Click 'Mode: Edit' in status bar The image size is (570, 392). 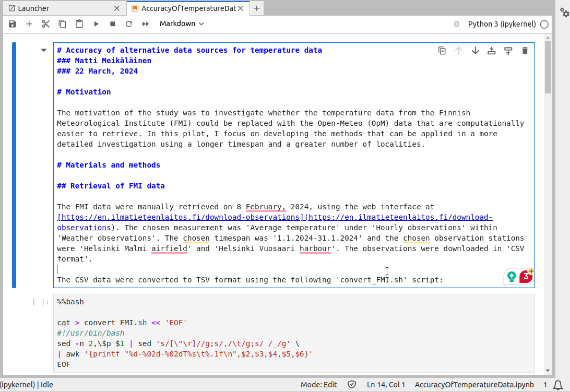(x=319, y=385)
